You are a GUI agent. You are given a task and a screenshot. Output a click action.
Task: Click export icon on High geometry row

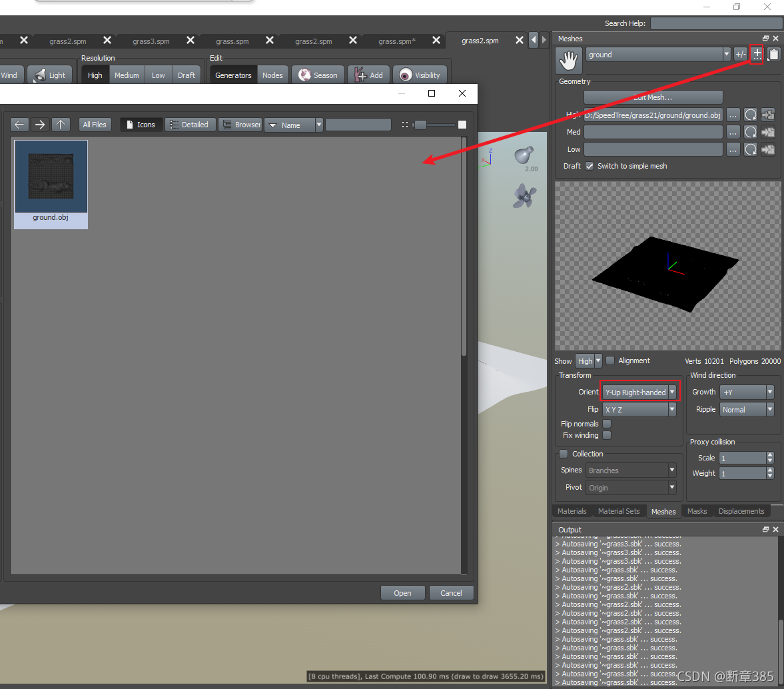(767, 115)
